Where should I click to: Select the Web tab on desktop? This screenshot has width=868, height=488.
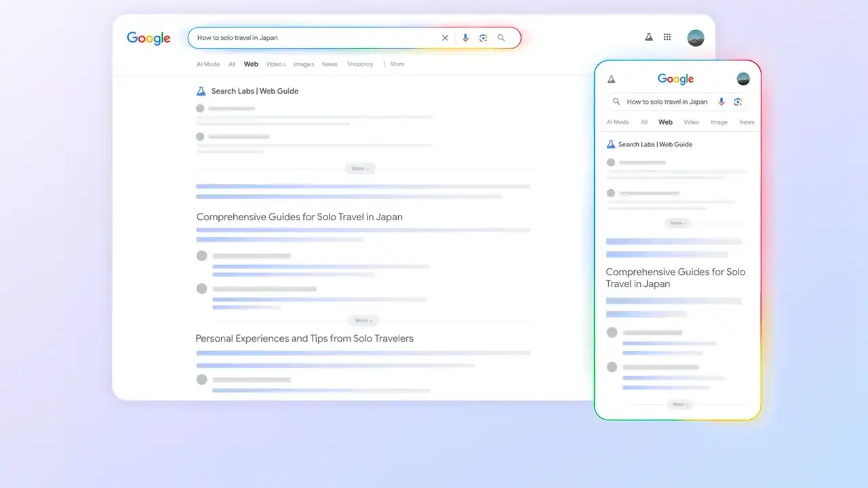pyautogui.click(x=251, y=64)
